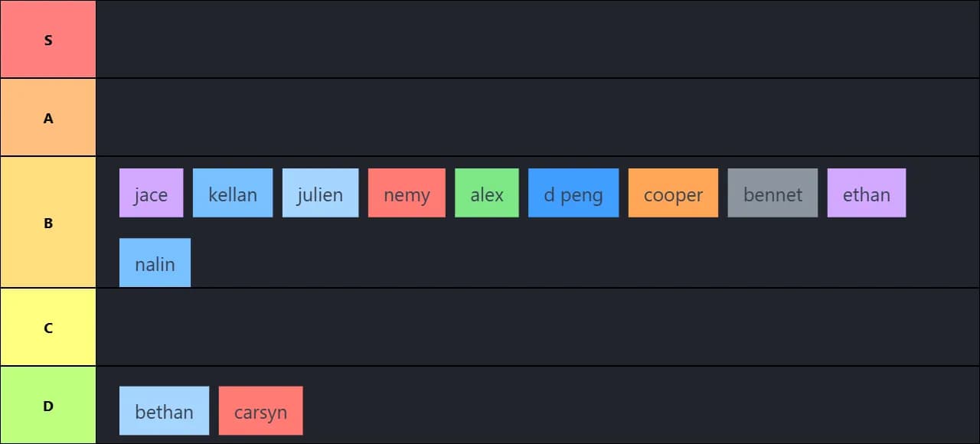Click the A tier label
The image size is (980, 444).
coord(48,117)
